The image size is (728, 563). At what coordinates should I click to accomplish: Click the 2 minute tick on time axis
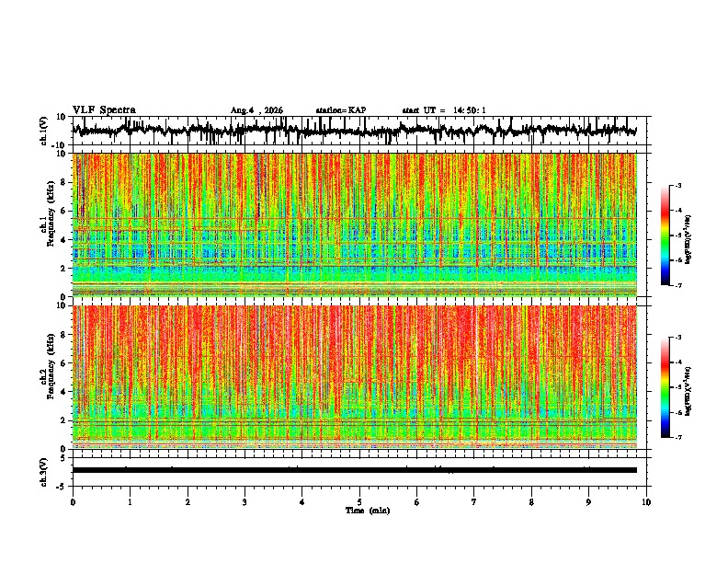(188, 502)
